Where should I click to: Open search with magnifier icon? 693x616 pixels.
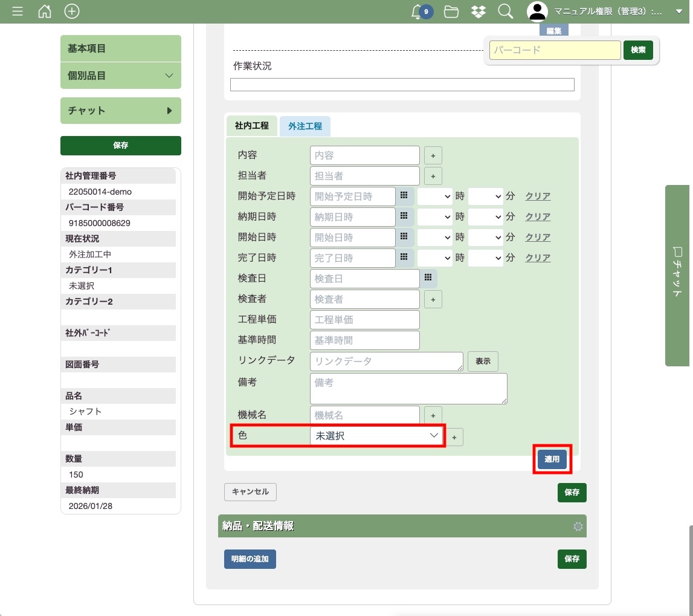pos(505,11)
